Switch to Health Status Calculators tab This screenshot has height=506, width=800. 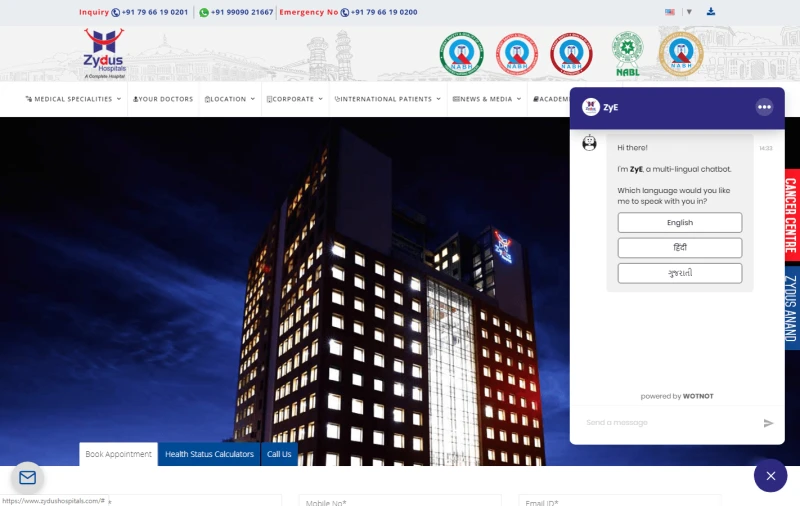pyautogui.click(x=209, y=454)
